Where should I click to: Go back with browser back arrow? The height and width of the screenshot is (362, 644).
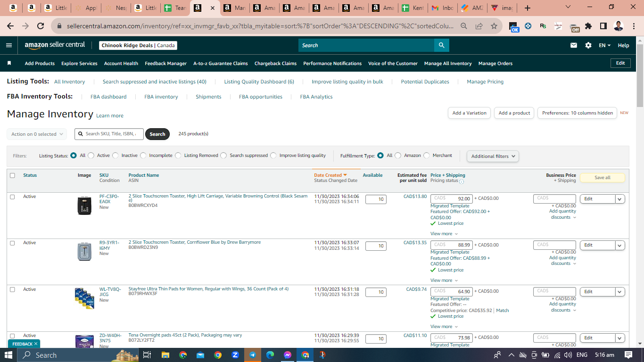10,26
